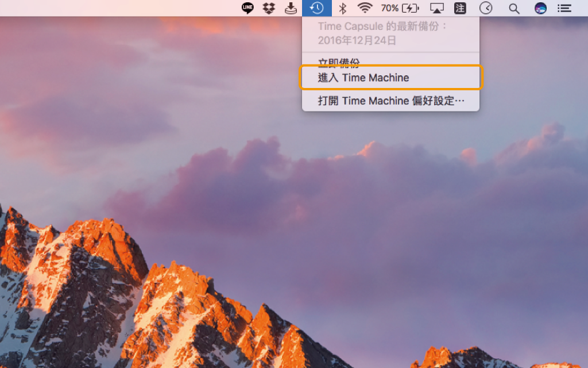Select 進入 Time Machine menu entry
Image resolution: width=588 pixels, height=368 pixels.
(363, 78)
